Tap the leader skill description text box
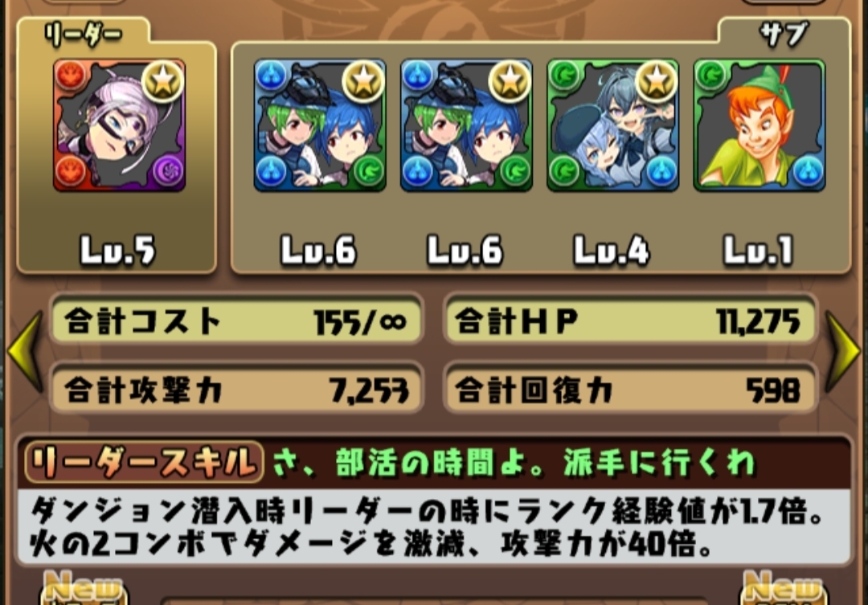 pyautogui.click(x=434, y=526)
